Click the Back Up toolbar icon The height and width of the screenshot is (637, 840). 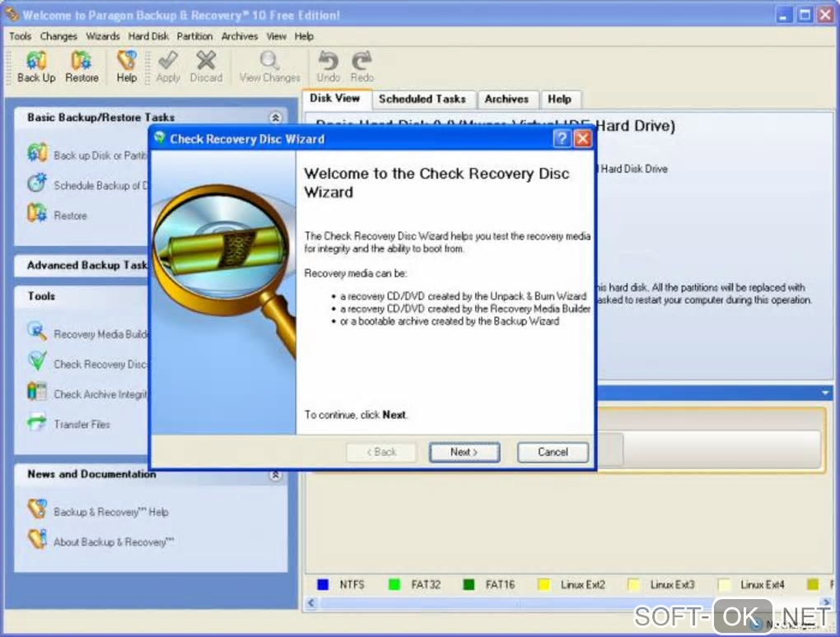[x=36, y=60]
